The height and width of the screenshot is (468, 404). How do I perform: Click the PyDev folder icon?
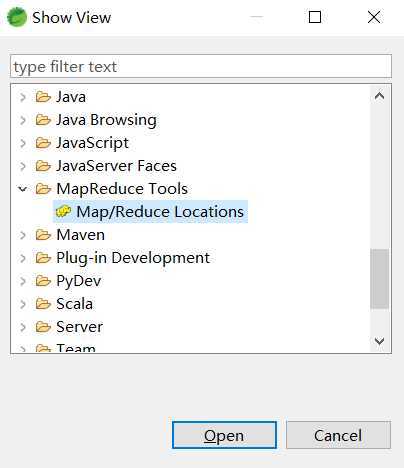point(43,281)
